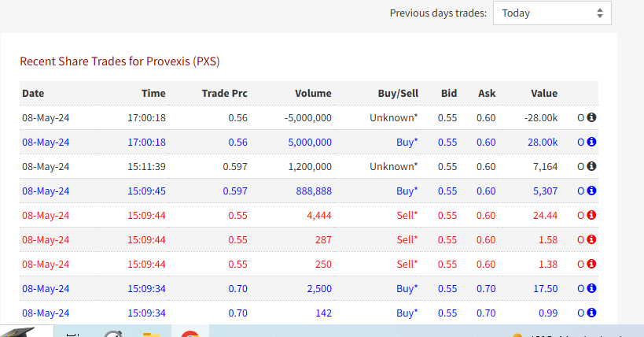Click info icon for 142 Buy trade

coord(591,313)
